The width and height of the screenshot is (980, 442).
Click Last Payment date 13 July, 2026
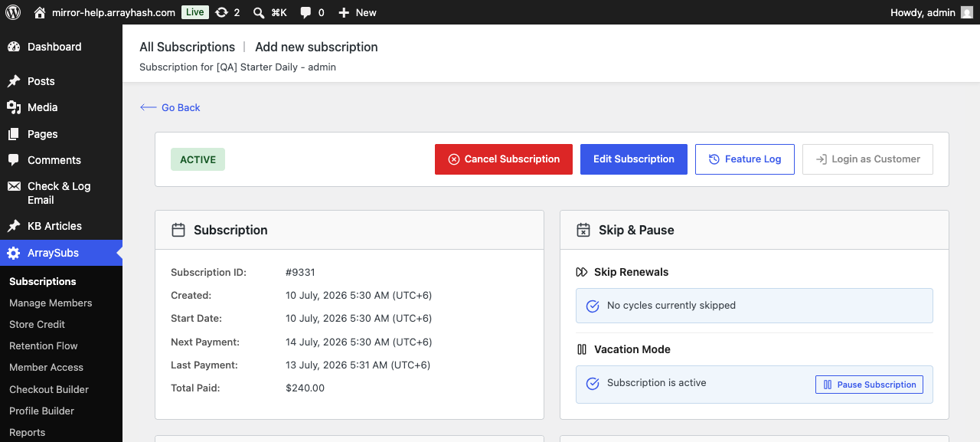[x=358, y=365]
